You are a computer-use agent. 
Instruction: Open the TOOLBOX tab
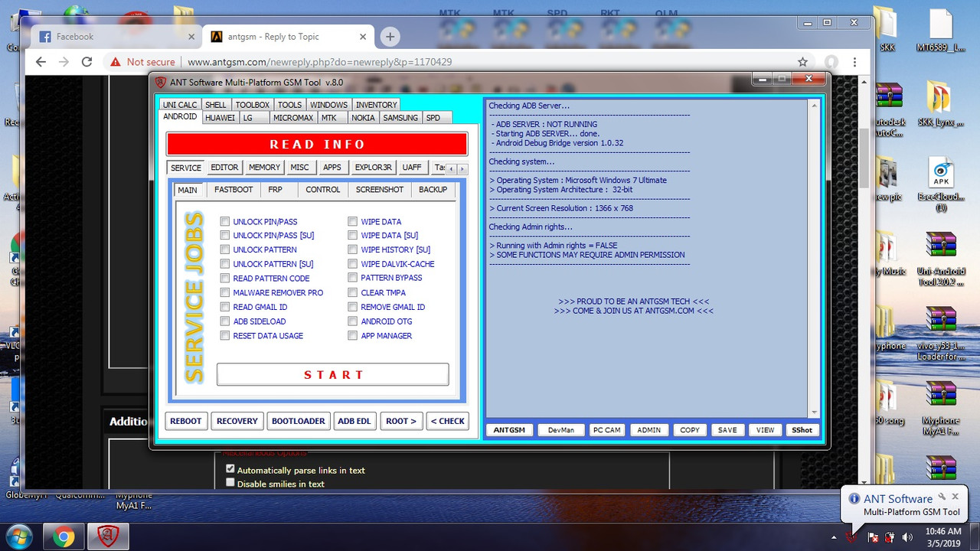point(252,105)
